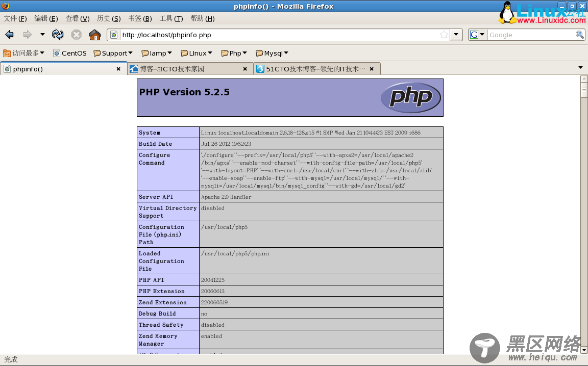Click the Thread Safety label cell
The image size is (588, 366).
tap(168, 325)
